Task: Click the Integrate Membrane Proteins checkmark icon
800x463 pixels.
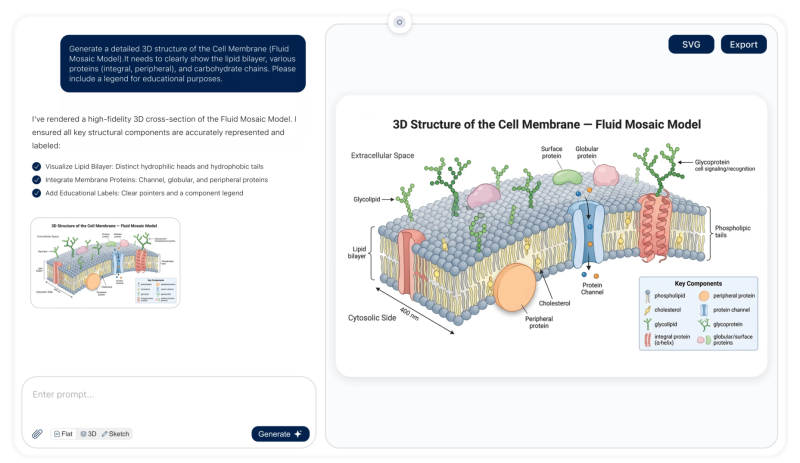Action: coord(36,180)
